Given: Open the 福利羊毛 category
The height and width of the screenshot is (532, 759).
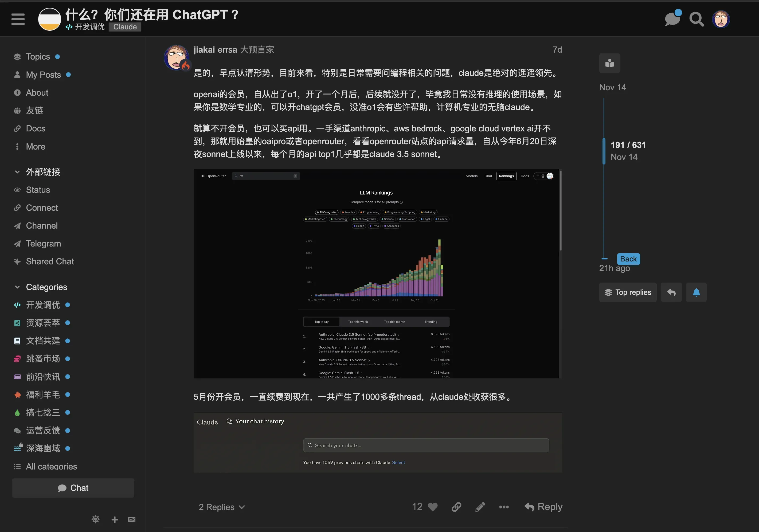Looking at the screenshot, I should (x=43, y=394).
